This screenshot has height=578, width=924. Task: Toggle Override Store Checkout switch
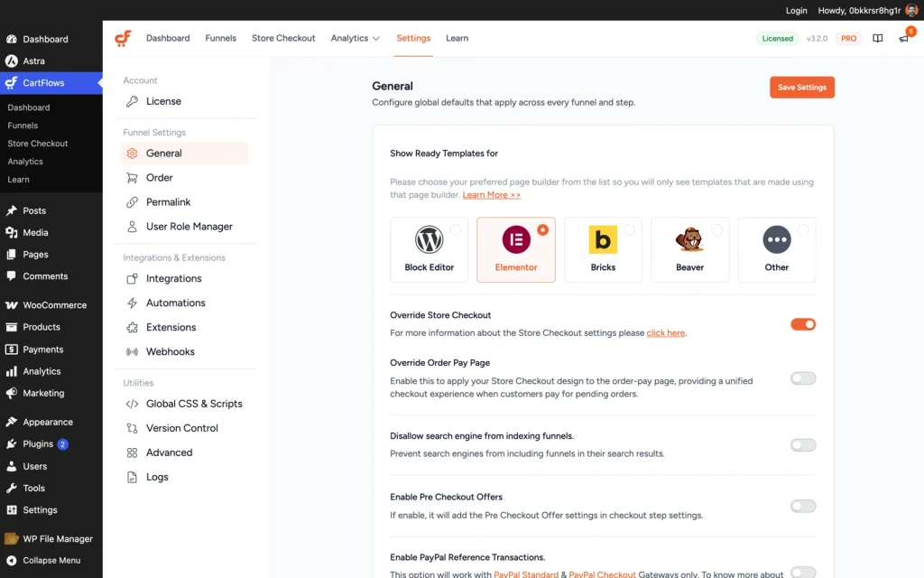pyautogui.click(x=803, y=324)
